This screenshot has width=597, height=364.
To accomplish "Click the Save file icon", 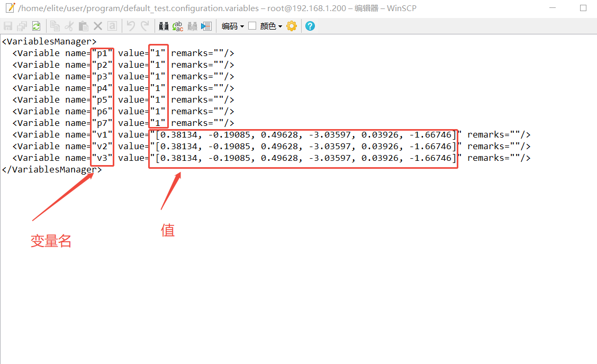I will tap(8, 26).
